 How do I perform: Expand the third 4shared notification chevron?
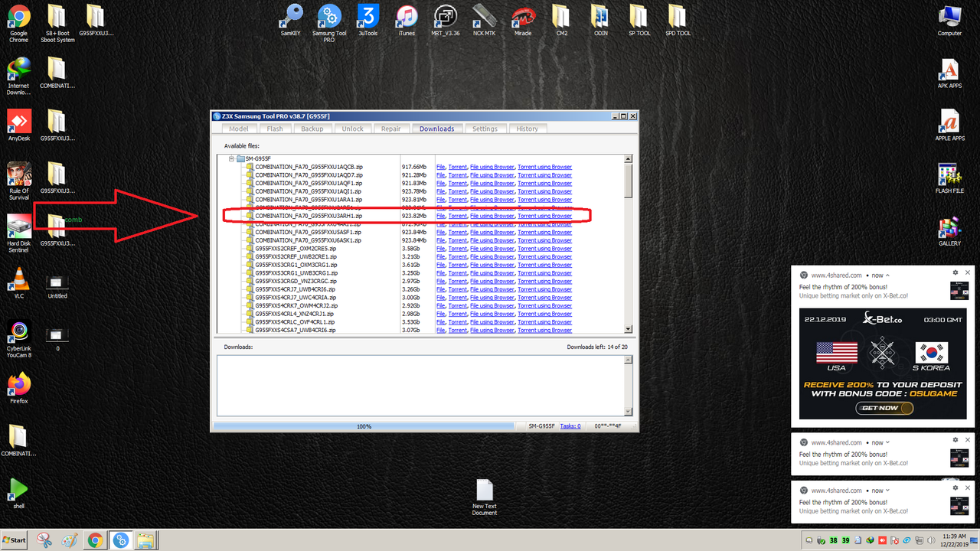[887, 491]
